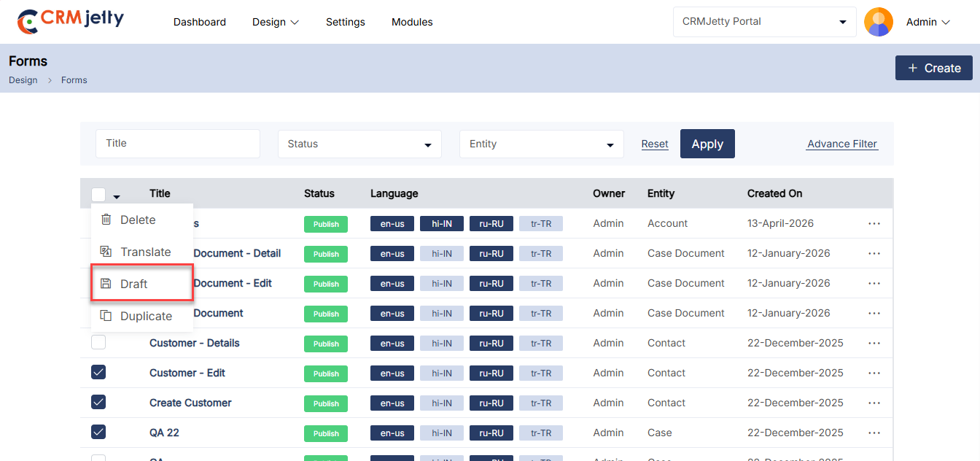Screen dimensions: 980x461
Task: Click the trash icon next to Delete
Action: (x=106, y=220)
